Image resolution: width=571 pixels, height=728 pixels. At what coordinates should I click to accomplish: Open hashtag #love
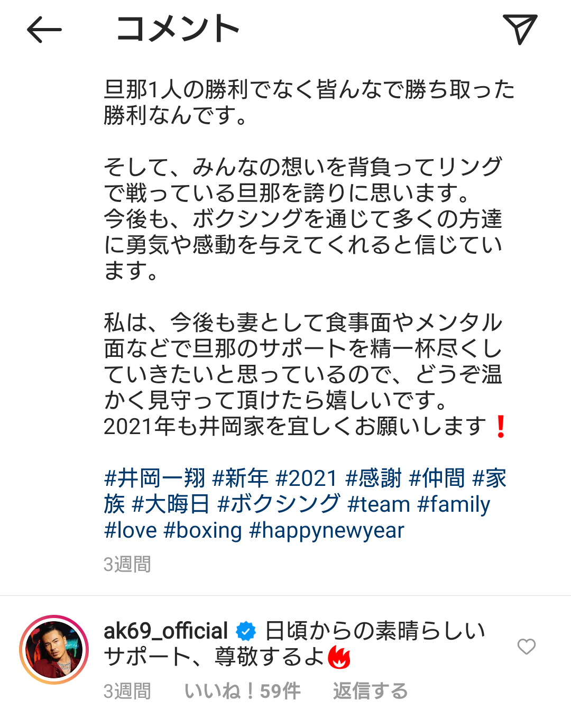point(131,530)
